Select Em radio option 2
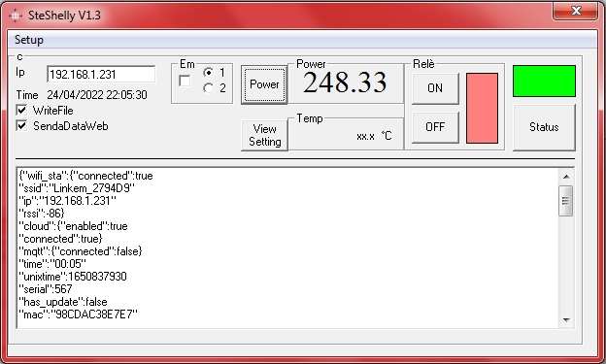 [208, 88]
